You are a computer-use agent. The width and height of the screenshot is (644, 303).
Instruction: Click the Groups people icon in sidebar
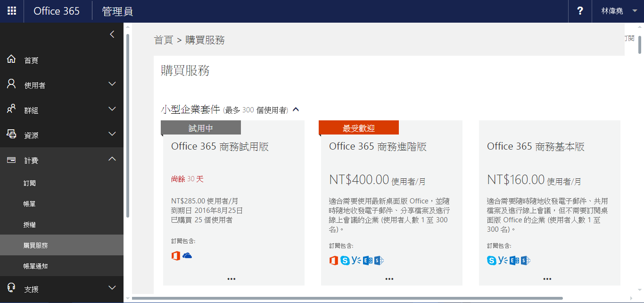pos(12,109)
